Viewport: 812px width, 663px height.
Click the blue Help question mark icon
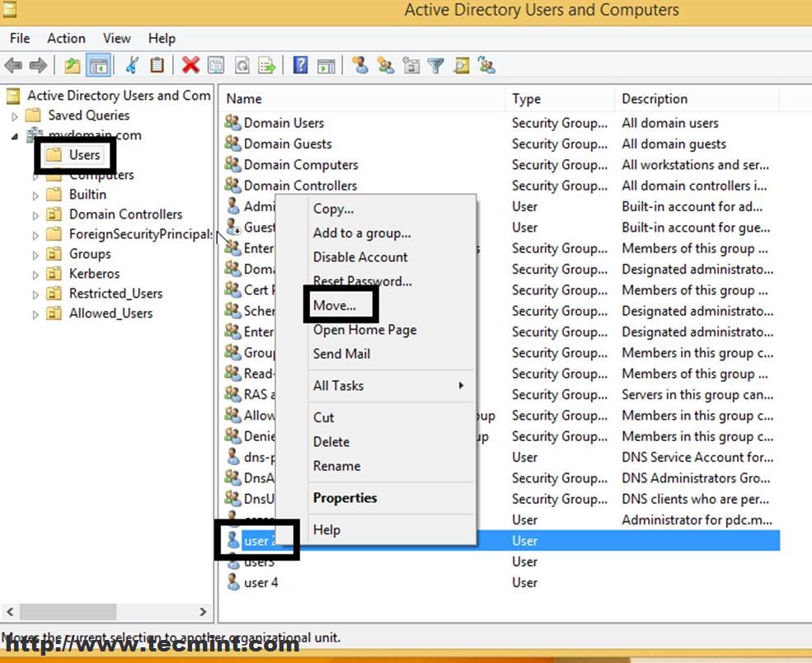click(301, 65)
